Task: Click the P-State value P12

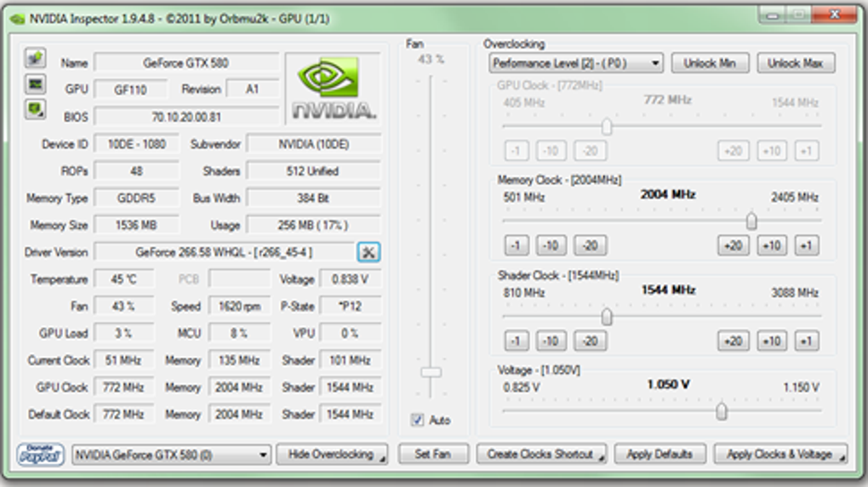Action: click(x=351, y=307)
